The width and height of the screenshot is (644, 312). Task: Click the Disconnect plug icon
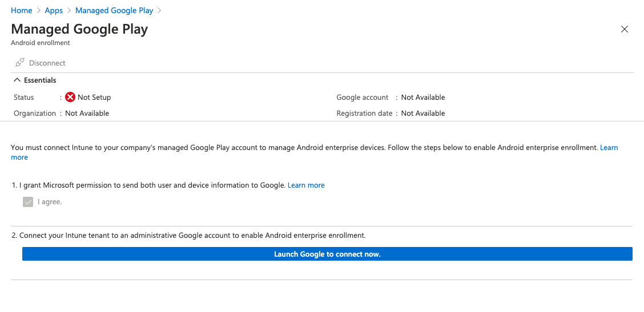click(x=20, y=63)
